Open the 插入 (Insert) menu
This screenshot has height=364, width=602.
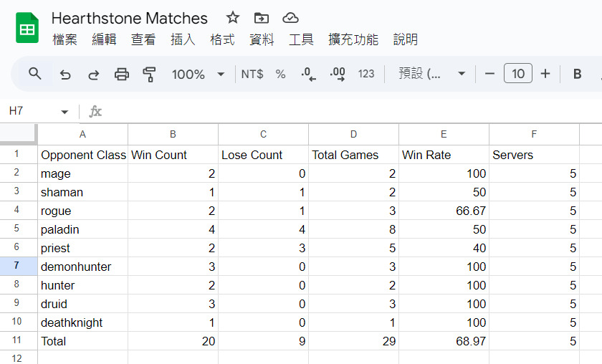point(183,39)
